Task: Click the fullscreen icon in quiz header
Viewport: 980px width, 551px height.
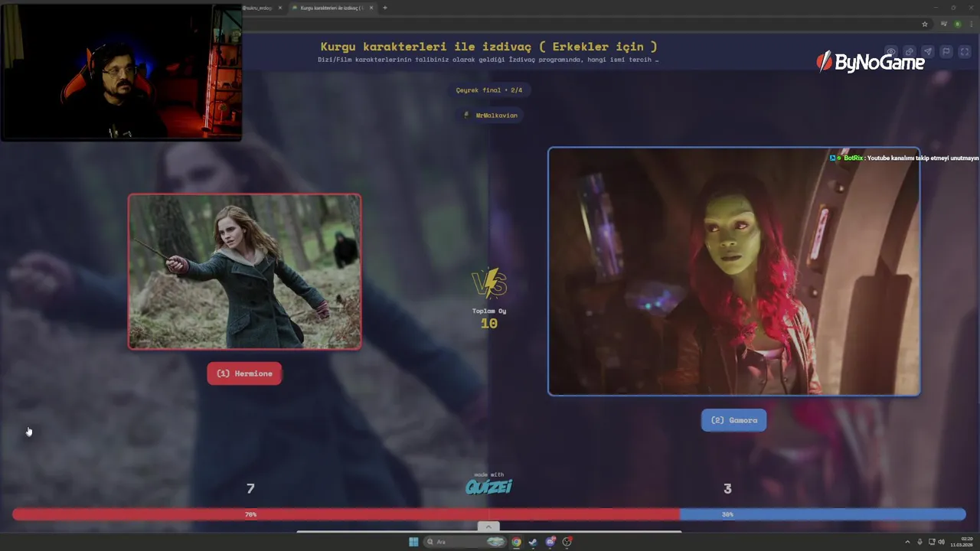Action: coord(965,52)
